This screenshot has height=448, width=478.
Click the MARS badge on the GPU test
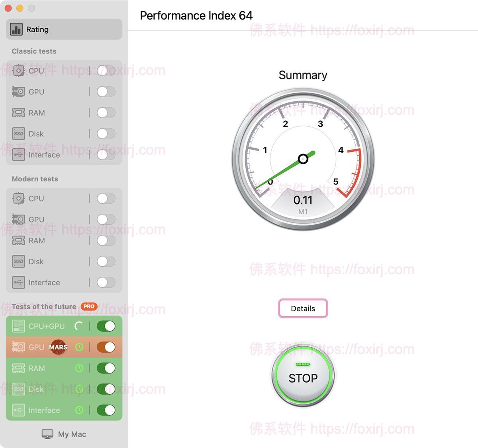(58, 347)
